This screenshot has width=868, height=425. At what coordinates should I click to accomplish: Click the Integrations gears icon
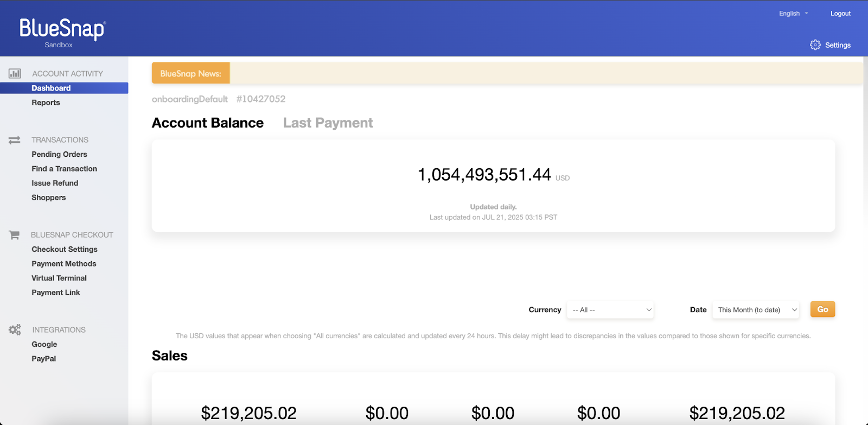[15, 329]
